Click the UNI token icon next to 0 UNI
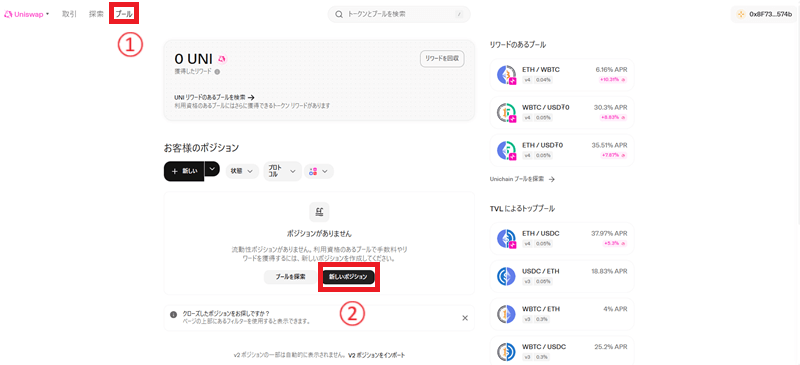The width and height of the screenshot is (800, 365). click(222, 59)
